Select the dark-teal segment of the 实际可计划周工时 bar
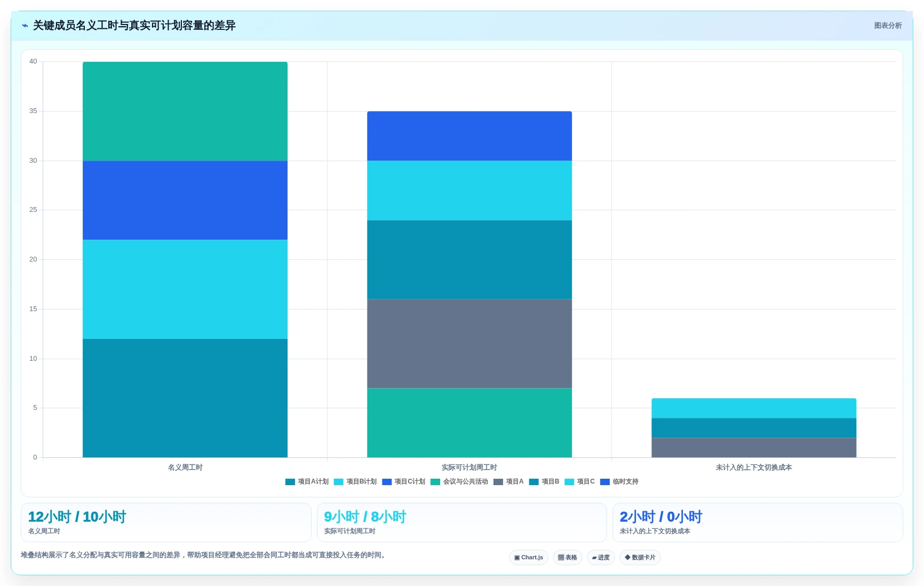 tap(469, 260)
